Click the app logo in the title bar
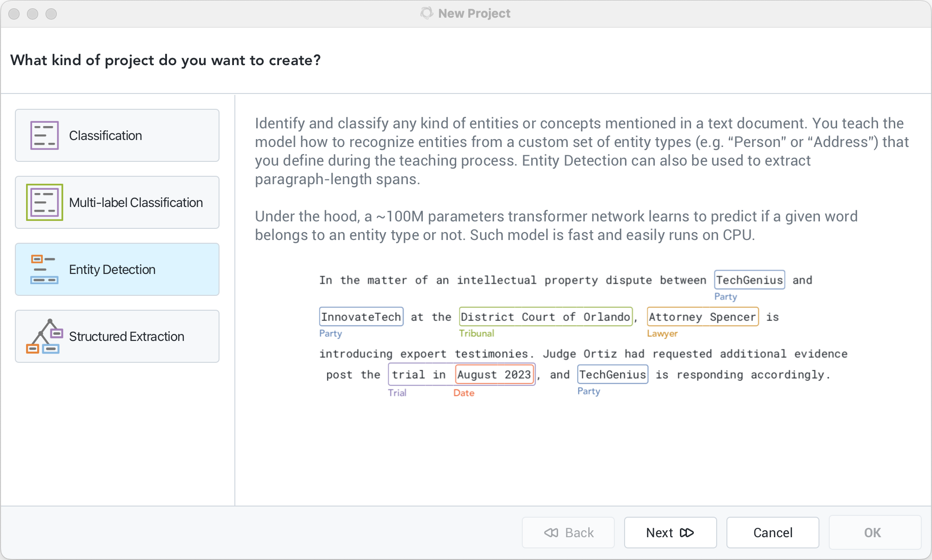932x560 pixels. point(426,13)
